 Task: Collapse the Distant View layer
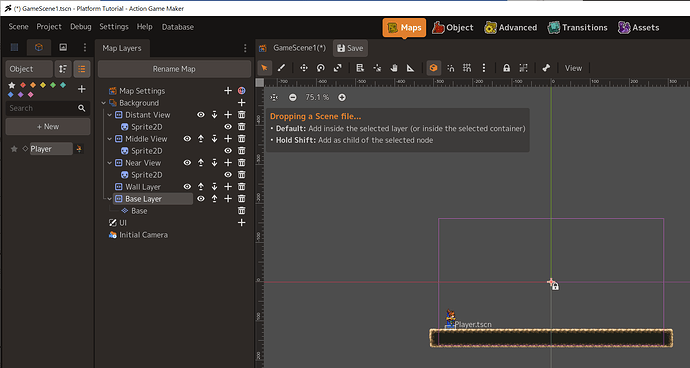pyautogui.click(x=110, y=114)
